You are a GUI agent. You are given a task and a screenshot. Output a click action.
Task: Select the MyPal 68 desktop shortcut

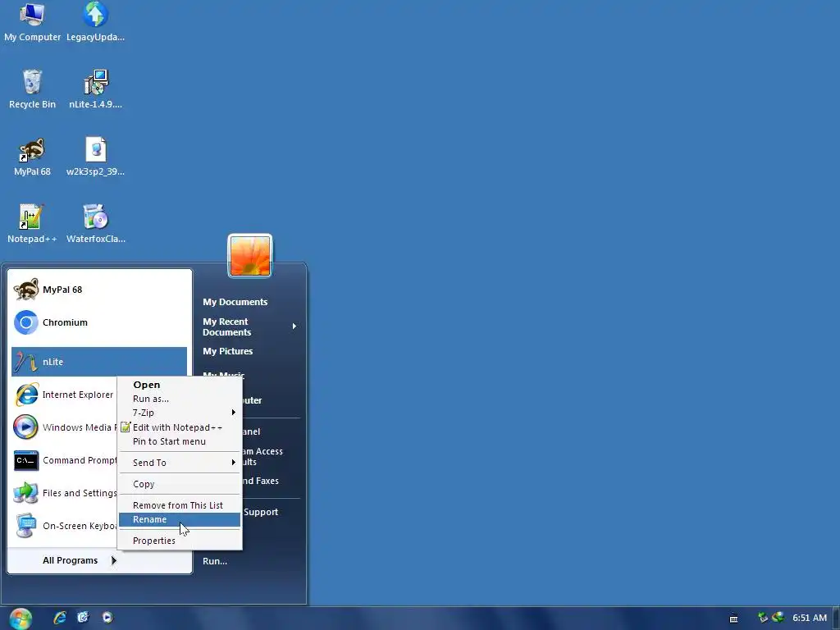coord(32,157)
